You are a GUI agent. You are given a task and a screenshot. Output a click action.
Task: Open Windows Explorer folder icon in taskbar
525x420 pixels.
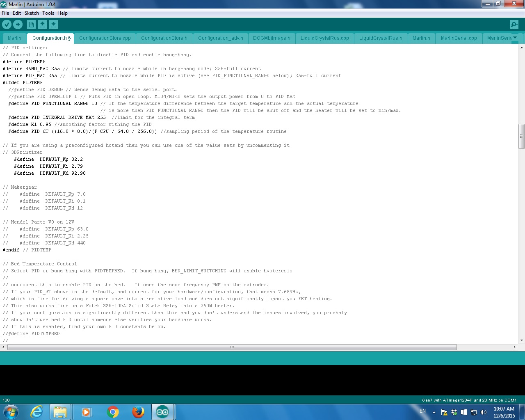[x=60, y=412]
